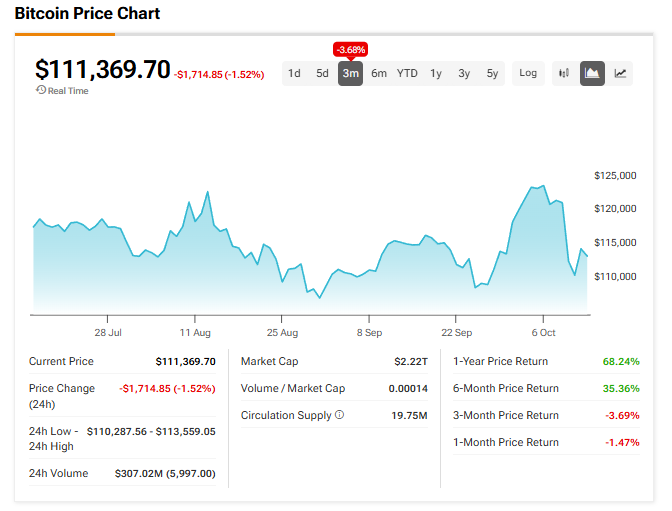Click the -3.68% tooltip badge
Image resolution: width=672 pixels, height=511 pixels.
click(350, 49)
